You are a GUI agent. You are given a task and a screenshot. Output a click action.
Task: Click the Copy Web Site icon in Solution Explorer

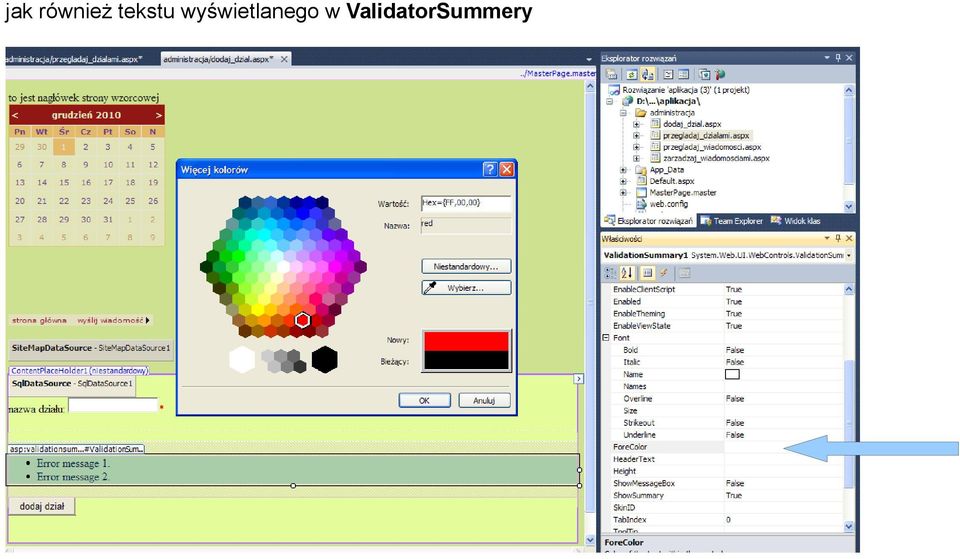click(704, 75)
